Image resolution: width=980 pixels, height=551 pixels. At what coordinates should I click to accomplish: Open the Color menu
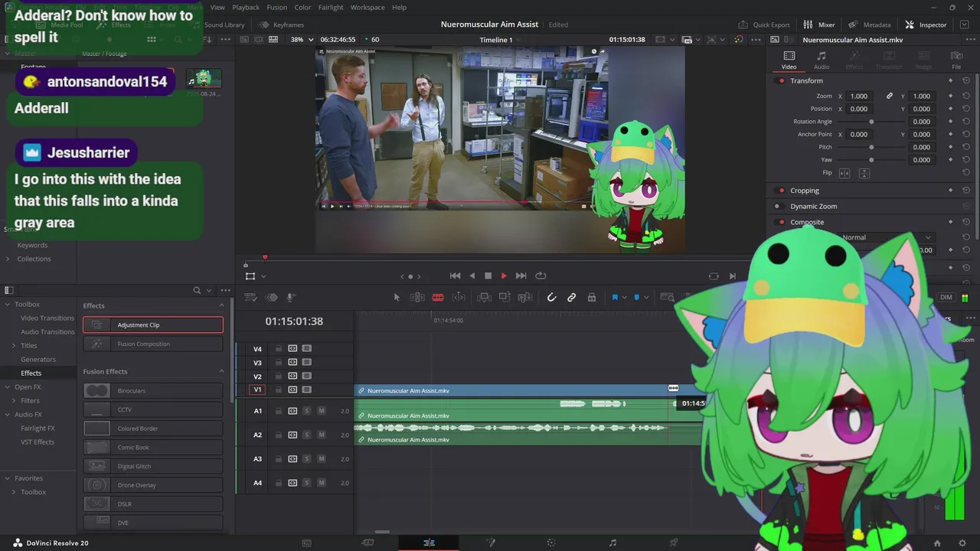(302, 8)
